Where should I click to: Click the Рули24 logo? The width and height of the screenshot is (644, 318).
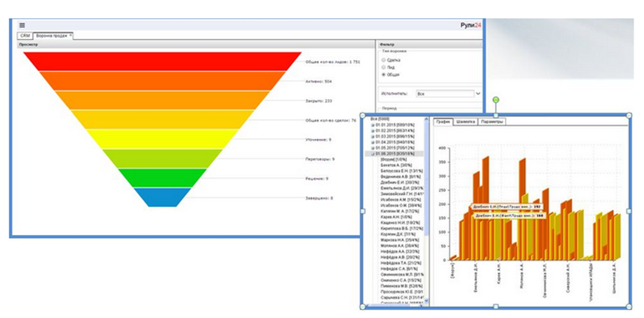tap(471, 26)
